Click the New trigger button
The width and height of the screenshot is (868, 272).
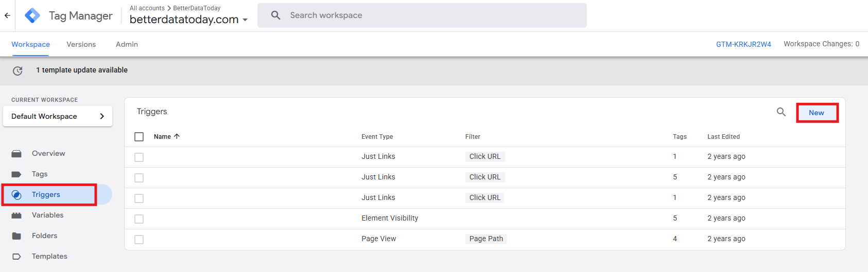coord(817,113)
